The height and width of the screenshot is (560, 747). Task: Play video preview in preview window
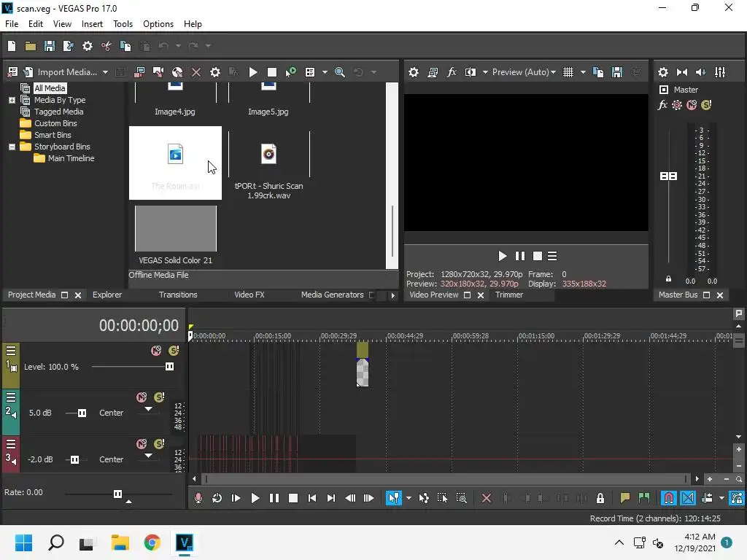tap(502, 256)
